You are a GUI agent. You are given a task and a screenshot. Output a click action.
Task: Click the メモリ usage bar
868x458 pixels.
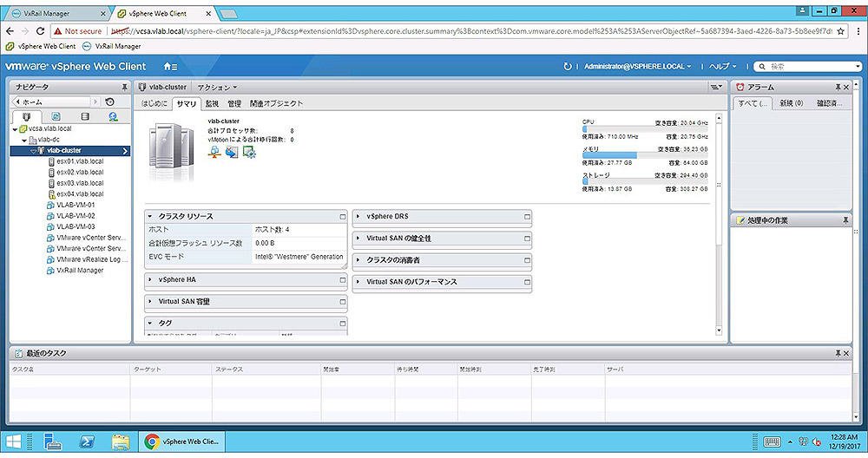[645, 155]
